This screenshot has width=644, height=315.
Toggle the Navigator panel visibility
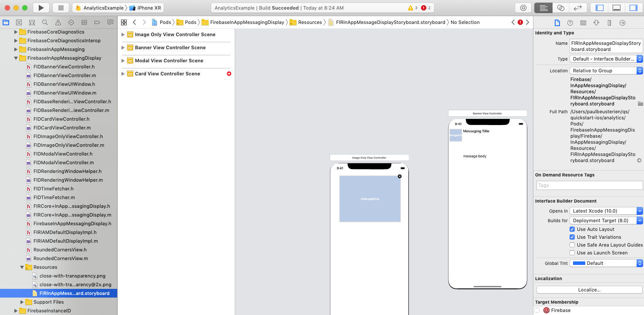600,8
